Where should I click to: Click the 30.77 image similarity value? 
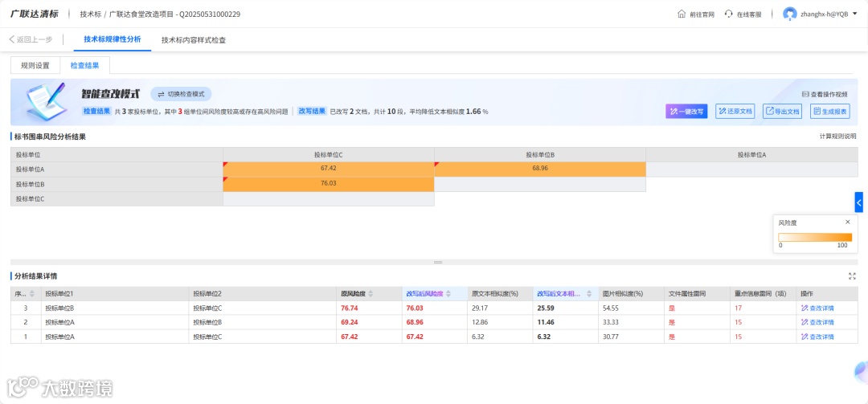point(610,337)
